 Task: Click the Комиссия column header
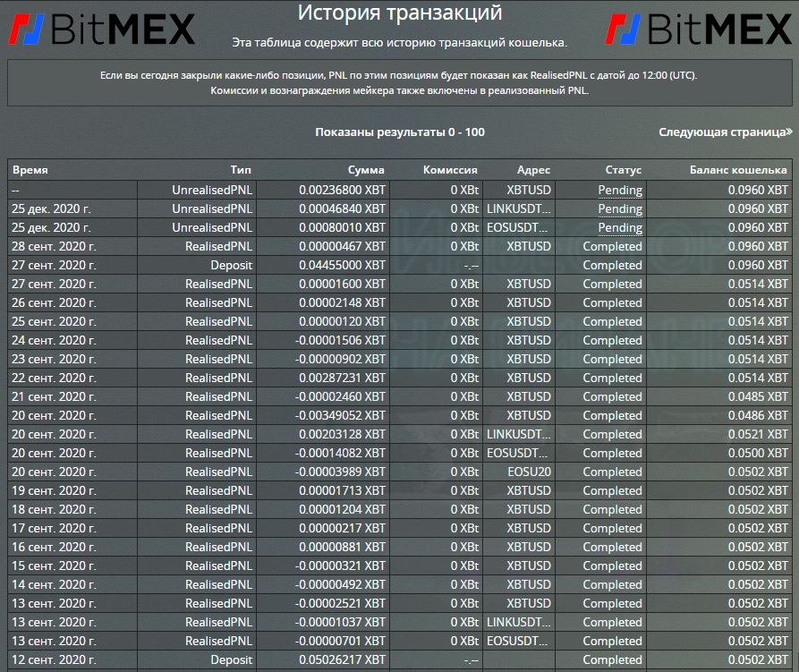(450, 170)
